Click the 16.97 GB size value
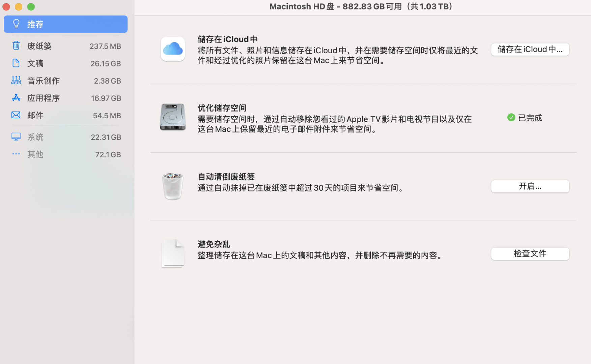Image resolution: width=591 pixels, height=364 pixels. (106, 98)
